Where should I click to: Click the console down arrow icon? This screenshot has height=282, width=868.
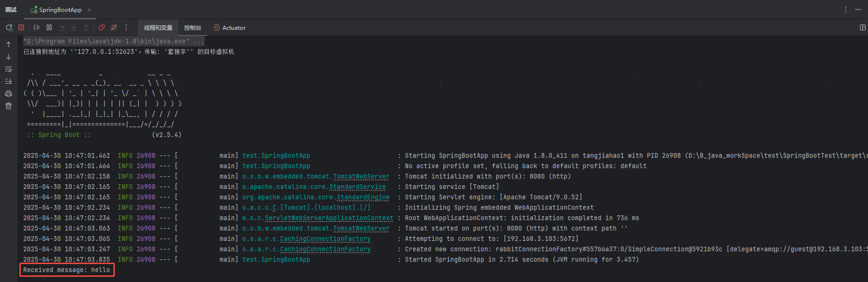(9, 57)
